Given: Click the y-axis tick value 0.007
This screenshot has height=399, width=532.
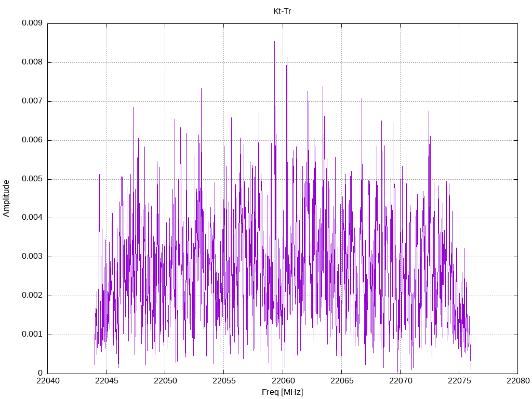Looking at the screenshot, I should [x=32, y=101].
